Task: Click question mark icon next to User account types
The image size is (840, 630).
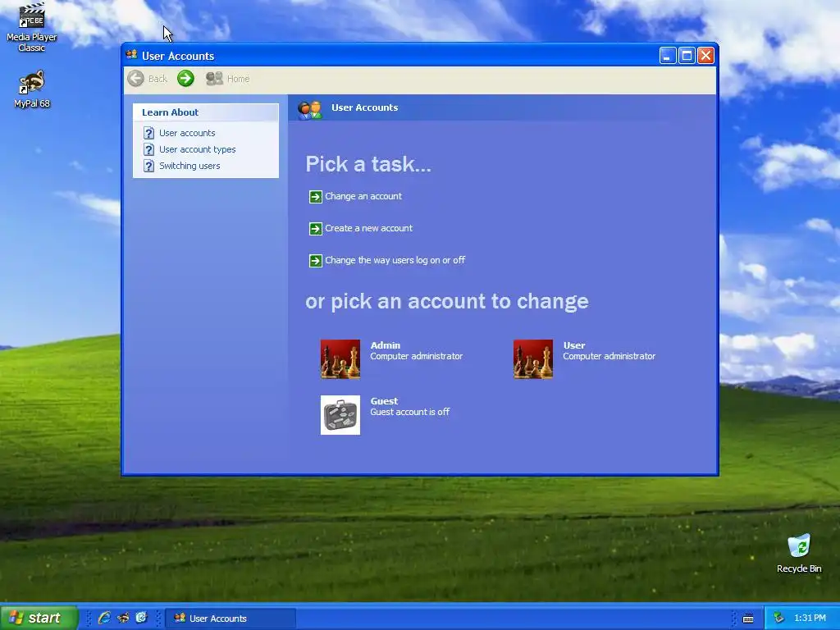Action: (x=149, y=149)
